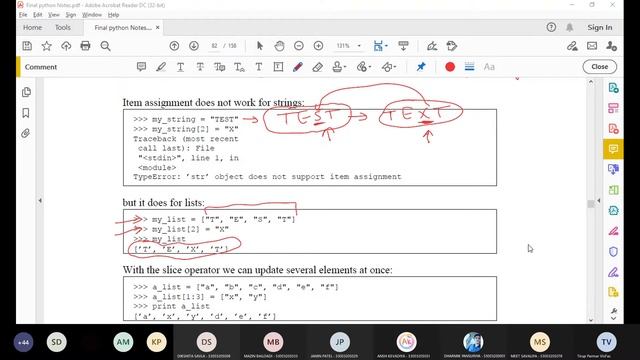Upload the file to the cloud
640x360 pixels.
tap(66, 46)
